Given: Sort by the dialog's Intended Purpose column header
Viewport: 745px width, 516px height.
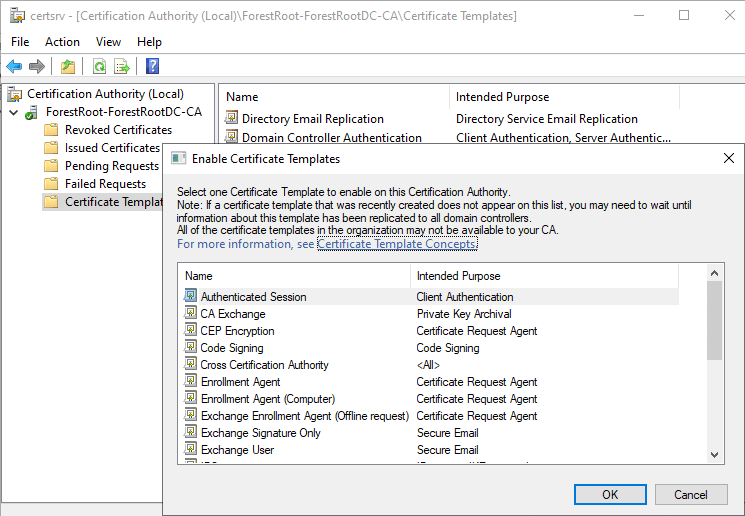Looking at the screenshot, I should click(458, 275).
